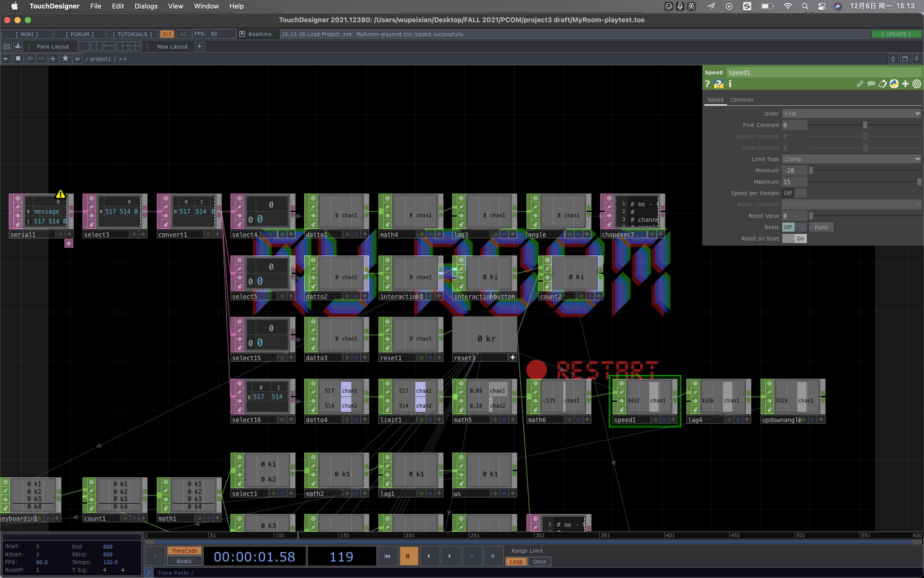Open the Limit Type Clamp dropdown

pos(852,159)
